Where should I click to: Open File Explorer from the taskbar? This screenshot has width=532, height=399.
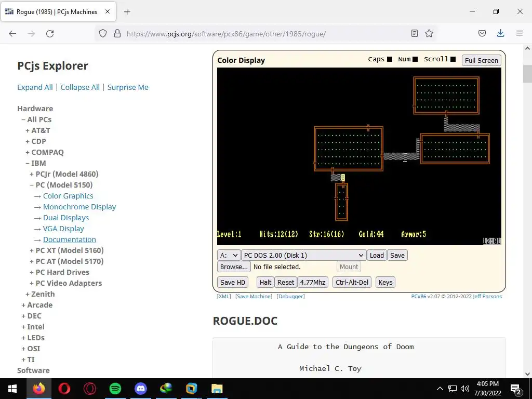(217, 389)
